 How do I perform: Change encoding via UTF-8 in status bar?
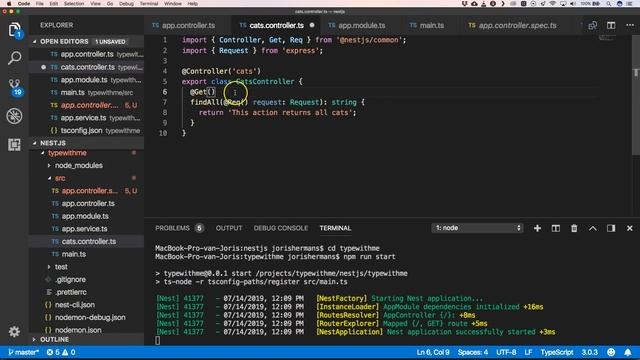(x=506, y=352)
